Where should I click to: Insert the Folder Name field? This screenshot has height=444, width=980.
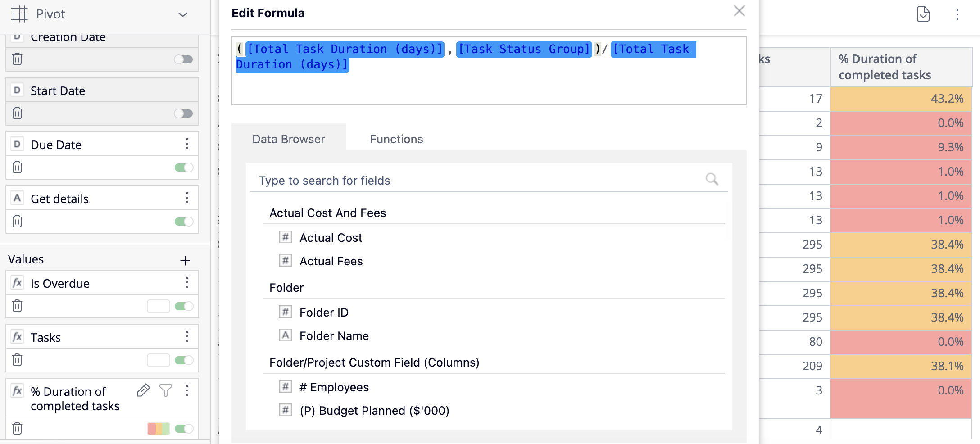[x=334, y=335]
